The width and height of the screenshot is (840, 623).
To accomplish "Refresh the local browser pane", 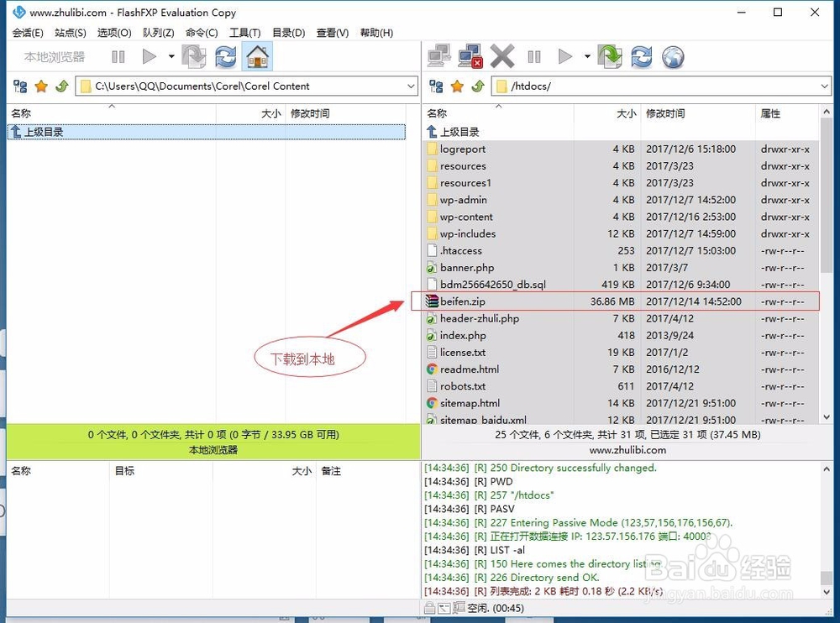I will coord(225,56).
